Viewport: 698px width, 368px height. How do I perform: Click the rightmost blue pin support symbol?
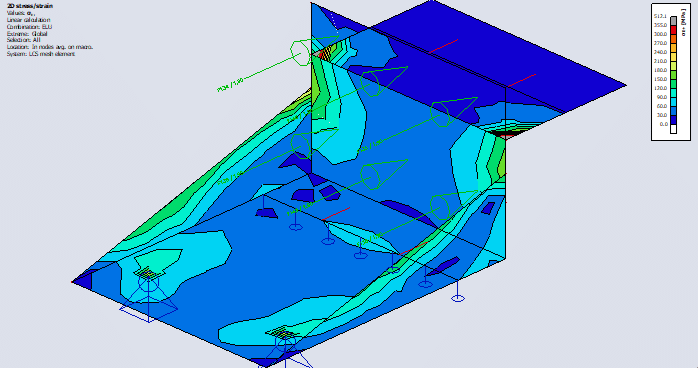458,290
